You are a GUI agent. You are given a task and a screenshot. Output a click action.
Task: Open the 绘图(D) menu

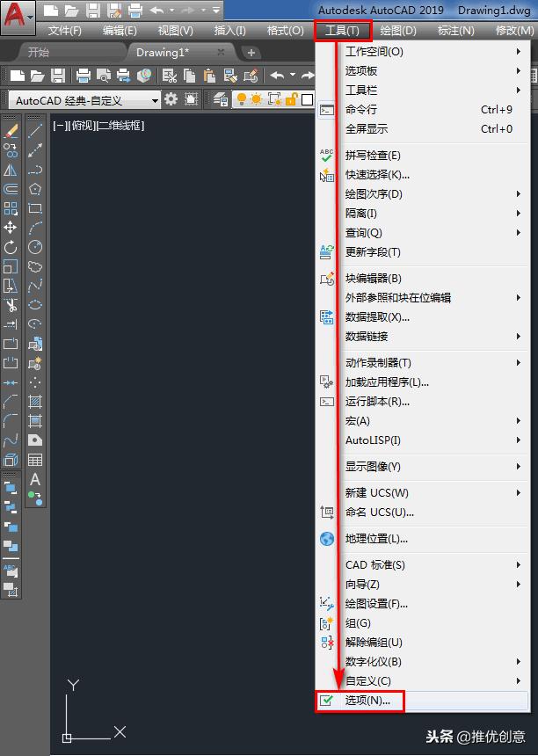tap(397, 31)
